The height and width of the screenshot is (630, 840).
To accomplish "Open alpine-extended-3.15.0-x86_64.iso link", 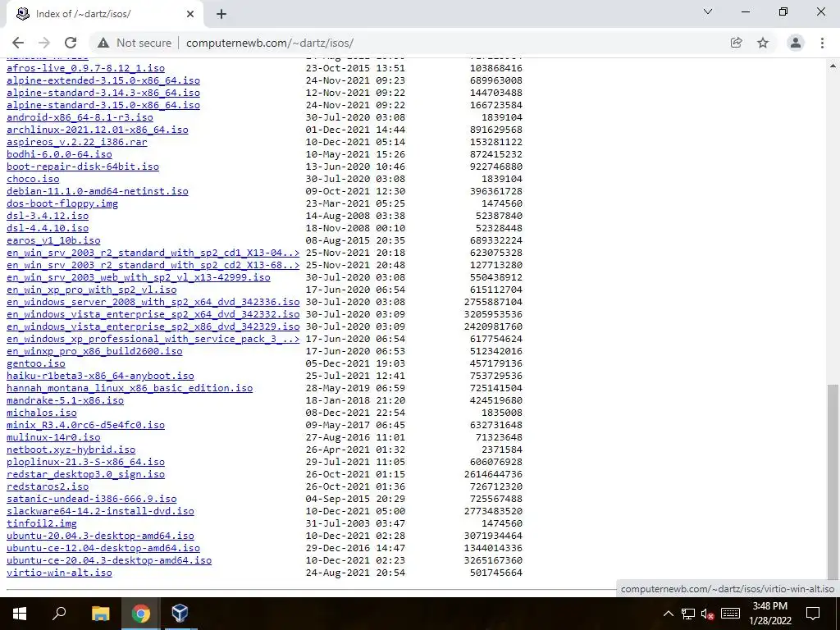I will pyautogui.click(x=103, y=80).
